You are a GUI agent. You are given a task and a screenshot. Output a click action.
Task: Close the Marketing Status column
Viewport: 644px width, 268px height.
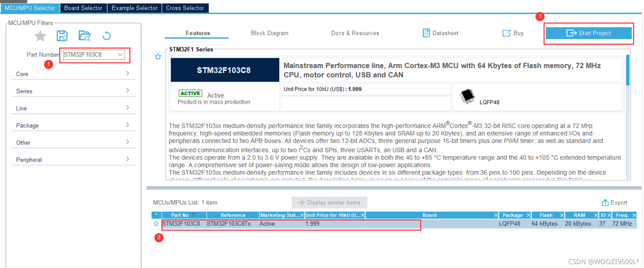pos(302,215)
